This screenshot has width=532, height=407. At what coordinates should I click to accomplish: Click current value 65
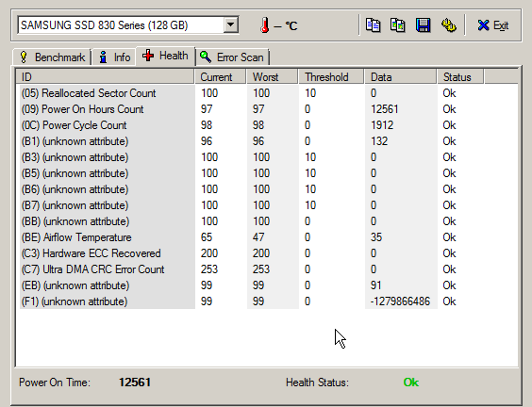207,237
